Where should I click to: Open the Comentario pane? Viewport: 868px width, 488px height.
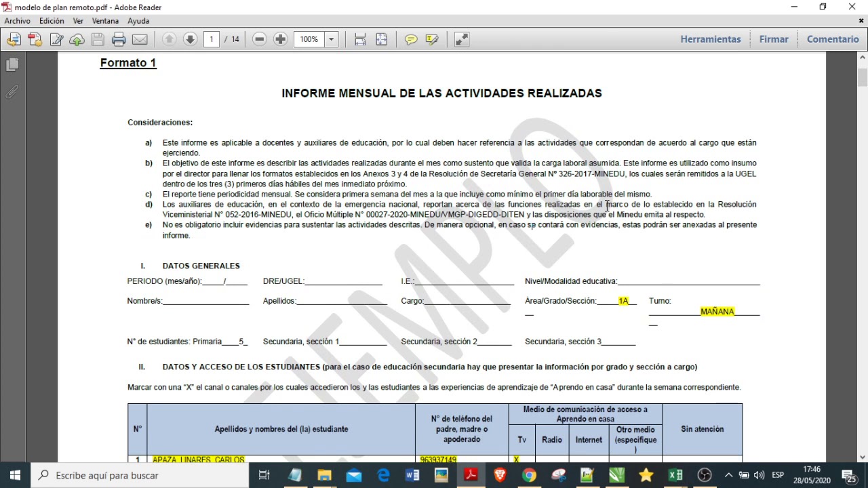pyautogui.click(x=833, y=39)
